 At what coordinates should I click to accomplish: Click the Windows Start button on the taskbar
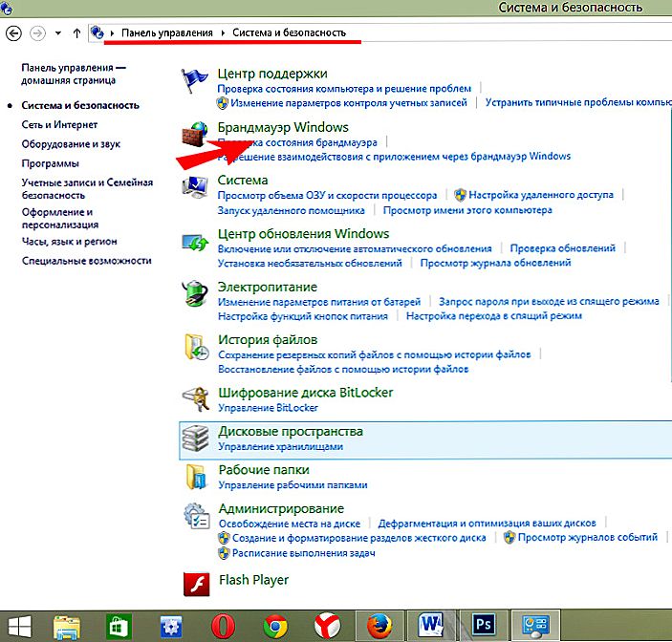[x=20, y=626]
